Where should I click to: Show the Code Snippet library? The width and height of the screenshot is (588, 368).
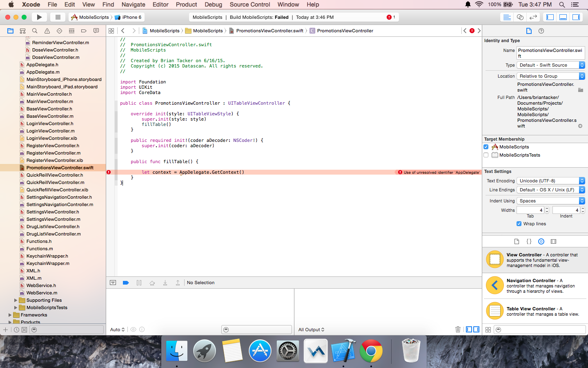[529, 242]
